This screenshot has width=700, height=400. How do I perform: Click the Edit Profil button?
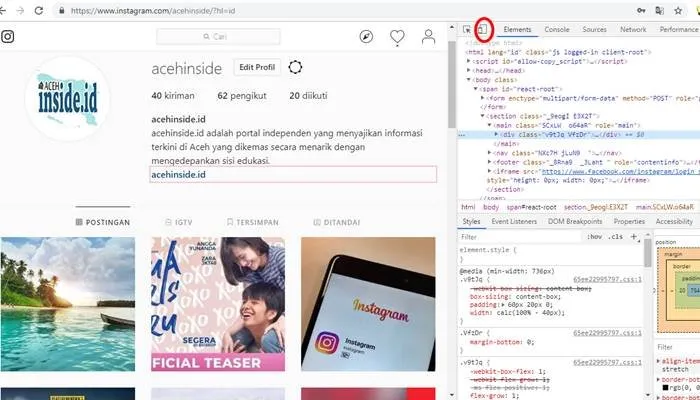[x=257, y=67]
